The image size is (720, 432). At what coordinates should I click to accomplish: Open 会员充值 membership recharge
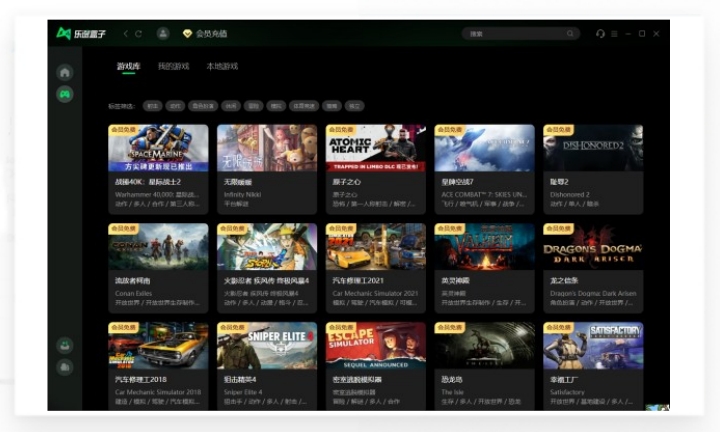tap(205, 34)
